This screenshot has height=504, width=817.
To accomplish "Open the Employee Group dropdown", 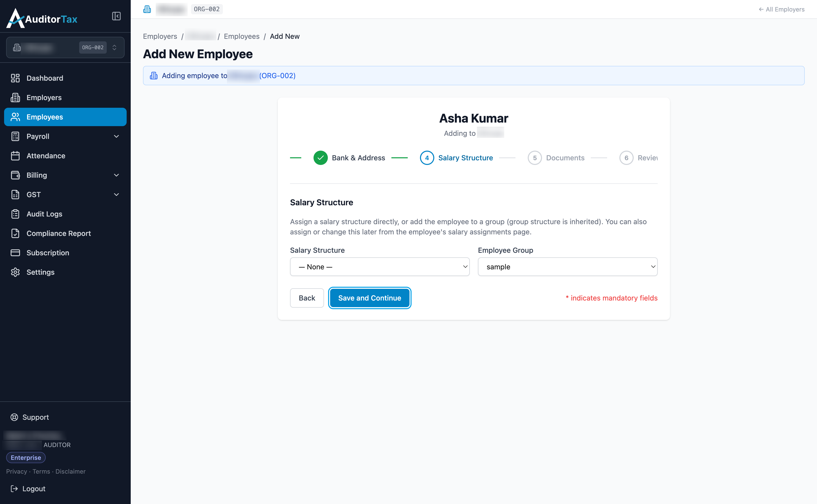I will 567,267.
